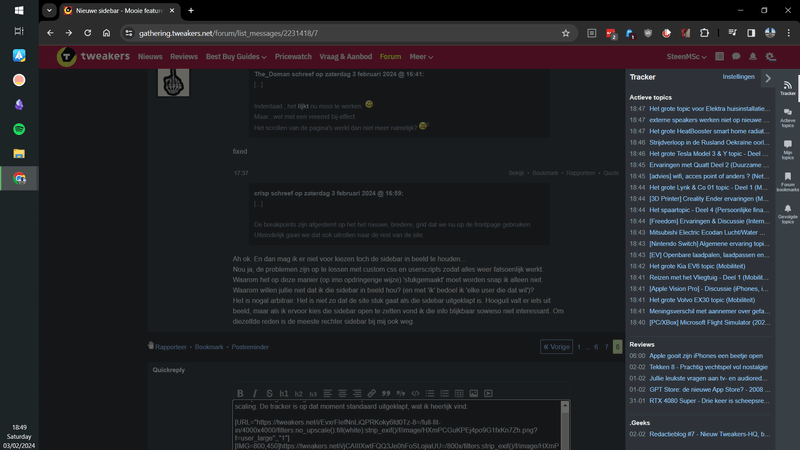This screenshot has width=800, height=450.
Task: Insert a table in the reply
Action: pos(459,393)
